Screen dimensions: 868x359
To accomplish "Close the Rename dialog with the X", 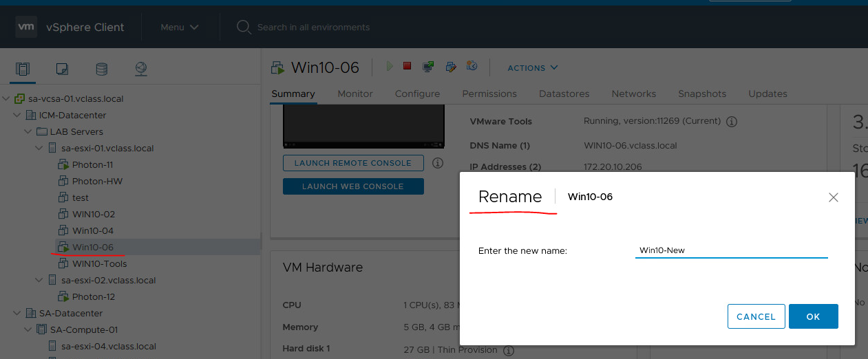I will pyautogui.click(x=834, y=197).
